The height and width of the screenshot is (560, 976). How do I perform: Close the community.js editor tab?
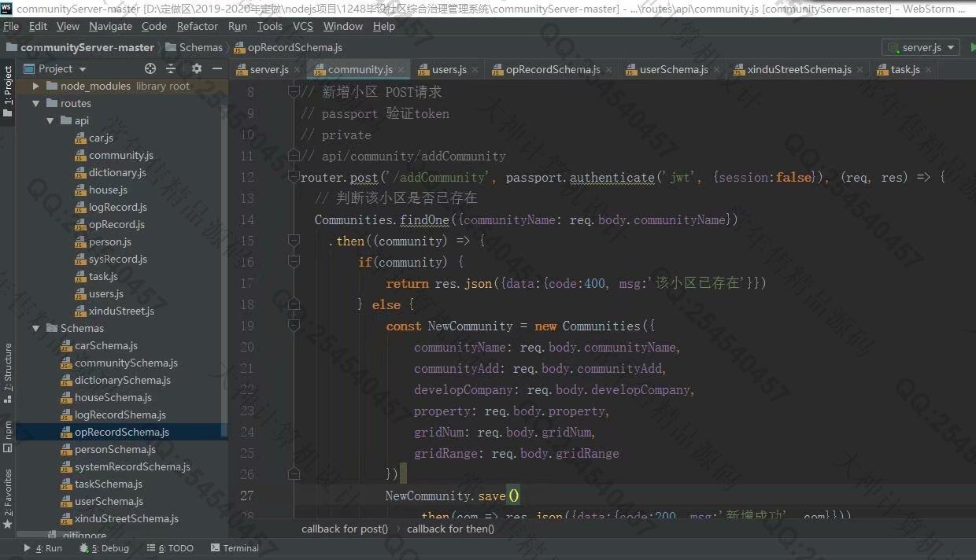pos(399,70)
